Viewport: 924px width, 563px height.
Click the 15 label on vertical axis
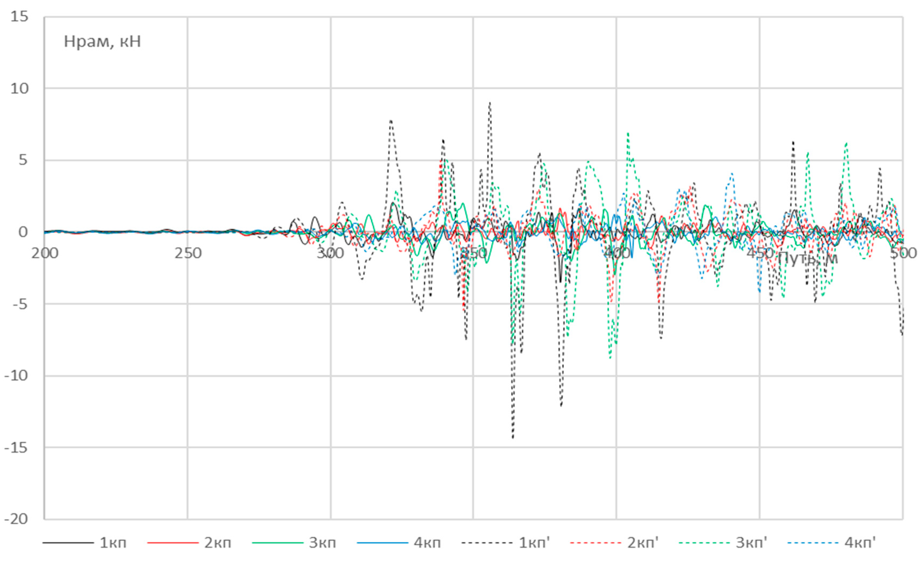(19, 17)
